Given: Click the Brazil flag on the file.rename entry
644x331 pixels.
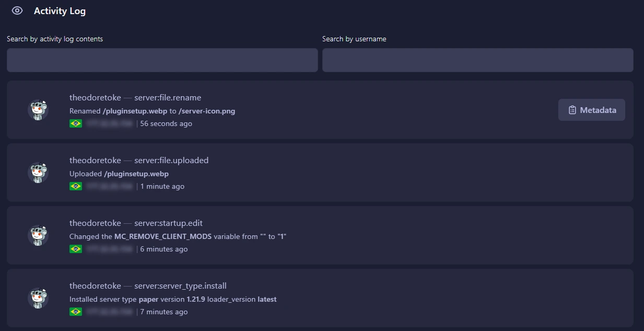Looking at the screenshot, I should pyautogui.click(x=76, y=123).
